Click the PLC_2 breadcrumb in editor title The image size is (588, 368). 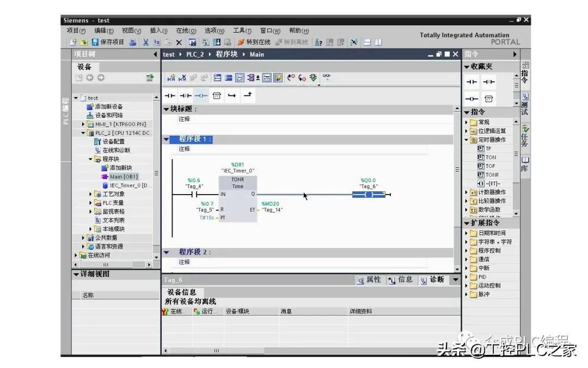coord(195,55)
